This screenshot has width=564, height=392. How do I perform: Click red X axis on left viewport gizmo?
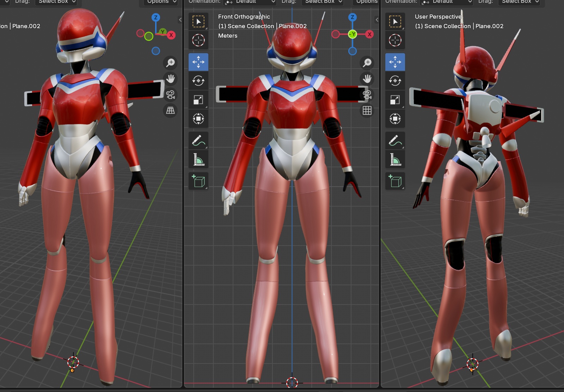coord(171,35)
